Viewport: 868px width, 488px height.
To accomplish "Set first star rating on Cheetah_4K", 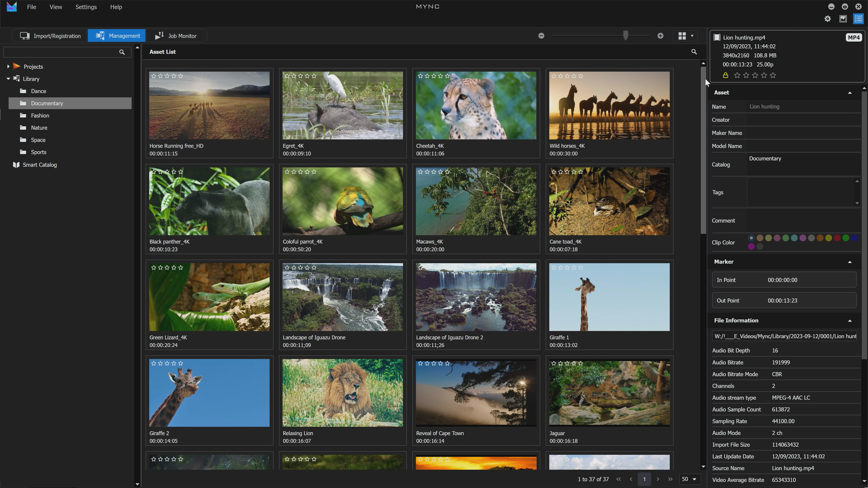I will point(420,76).
